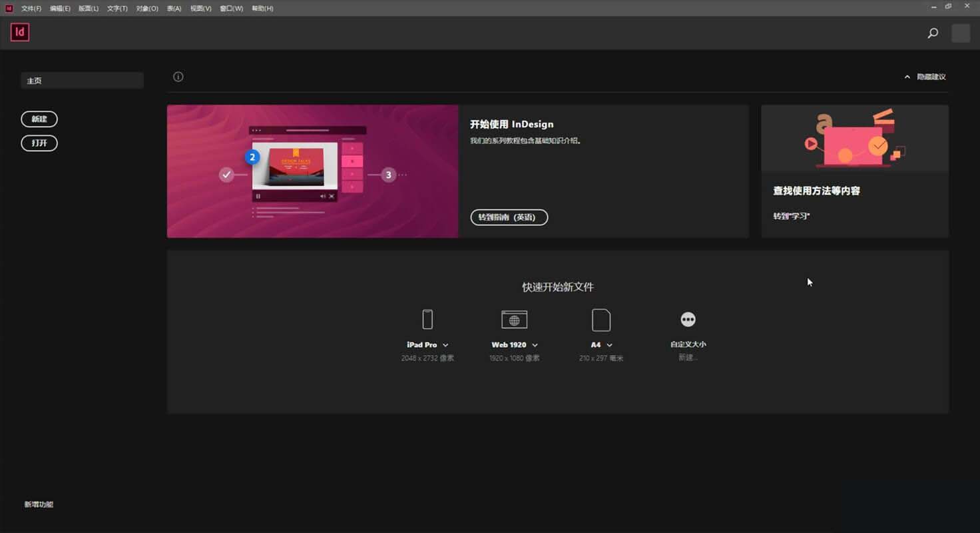Click the 快速开始新文件 heading
Viewport: 980px width, 533px height.
pos(558,287)
